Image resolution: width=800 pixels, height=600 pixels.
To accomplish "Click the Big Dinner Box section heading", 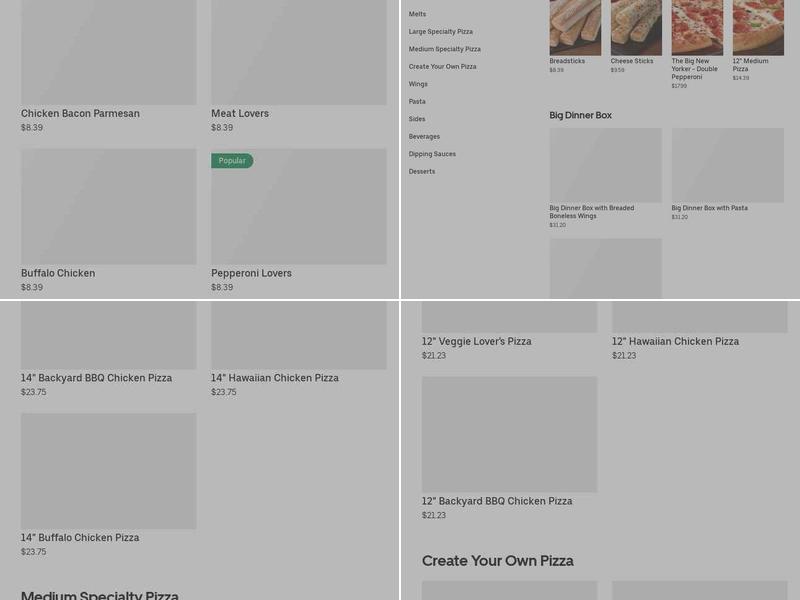I will [580, 115].
